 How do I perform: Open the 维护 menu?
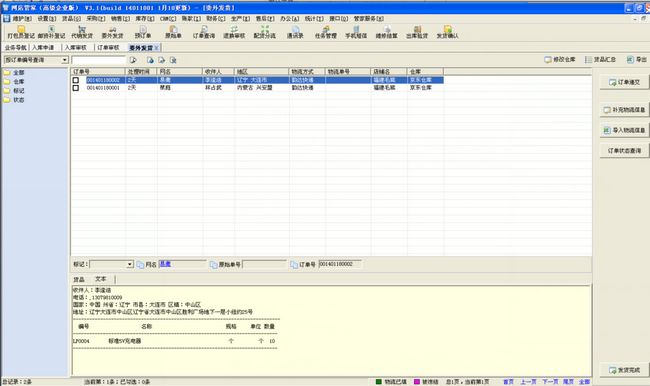pyautogui.click(x=22, y=19)
